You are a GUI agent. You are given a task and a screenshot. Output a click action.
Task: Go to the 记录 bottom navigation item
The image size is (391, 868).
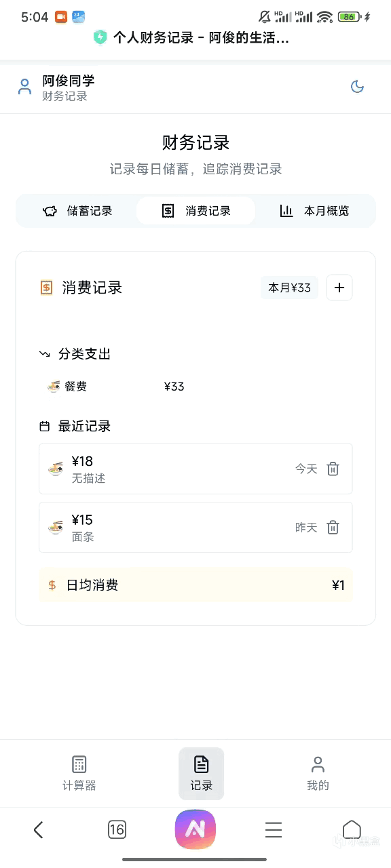click(x=202, y=774)
